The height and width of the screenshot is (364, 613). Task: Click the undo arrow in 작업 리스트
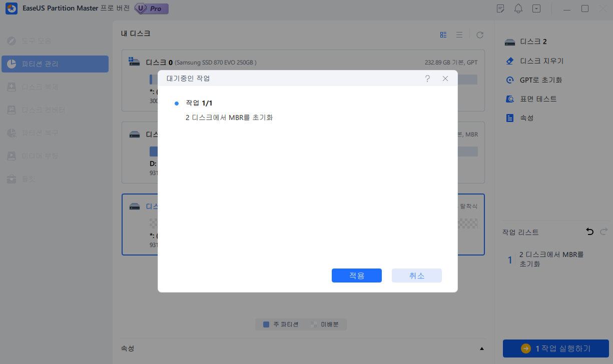(589, 231)
